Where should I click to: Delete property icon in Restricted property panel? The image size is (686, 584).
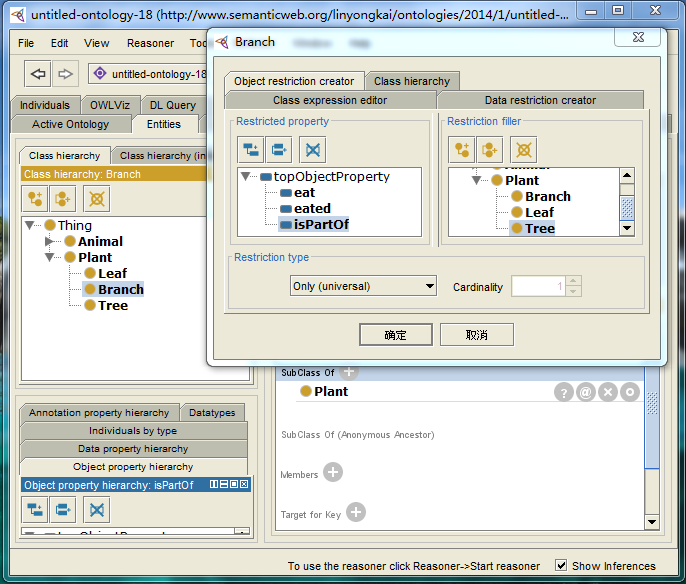(x=313, y=150)
